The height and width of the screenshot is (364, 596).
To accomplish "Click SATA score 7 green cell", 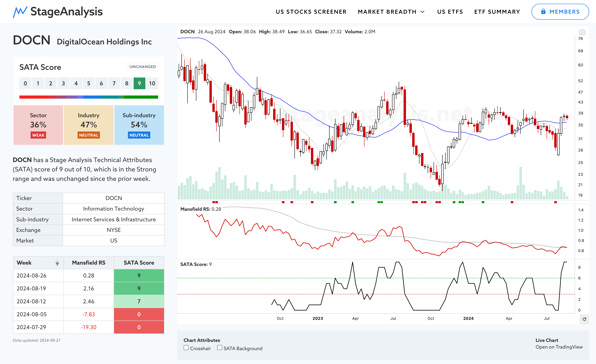I will (x=139, y=301).
